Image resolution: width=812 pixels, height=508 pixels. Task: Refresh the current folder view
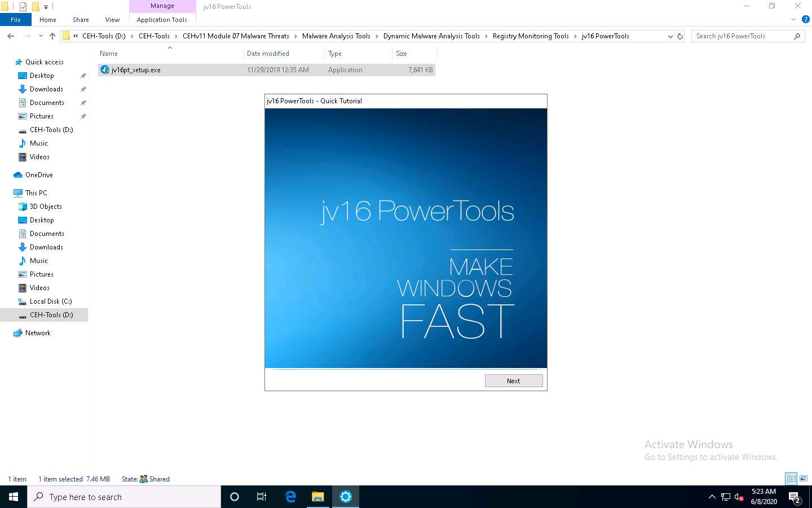click(680, 36)
